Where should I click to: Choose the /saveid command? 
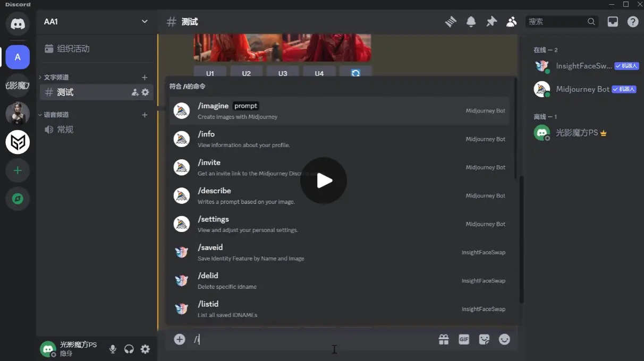click(339, 252)
